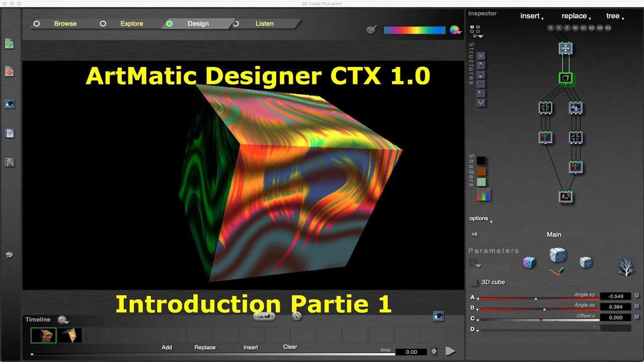Click the timeline Insert button
The width and height of the screenshot is (644, 362).
(251, 347)
